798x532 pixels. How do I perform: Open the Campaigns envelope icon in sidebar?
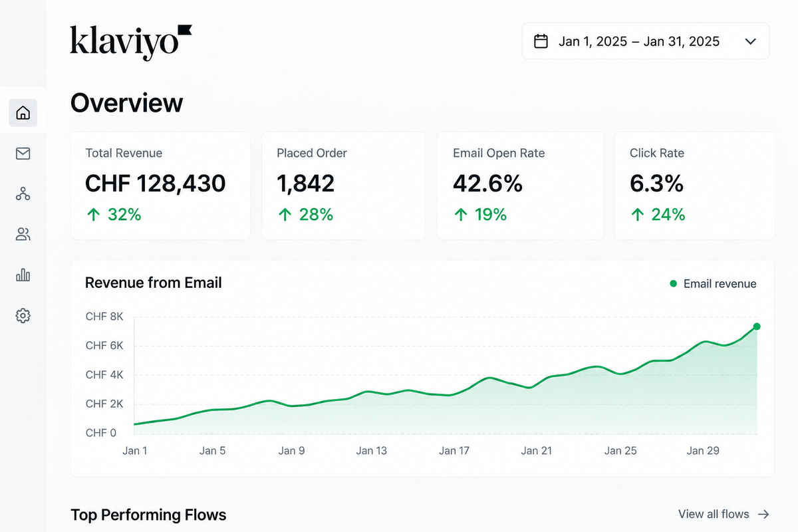23,154
